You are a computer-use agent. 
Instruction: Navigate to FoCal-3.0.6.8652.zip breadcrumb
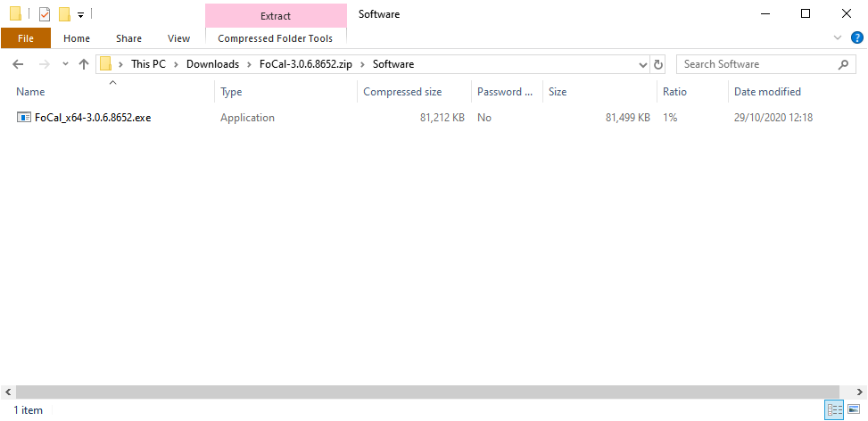point(306,64)
